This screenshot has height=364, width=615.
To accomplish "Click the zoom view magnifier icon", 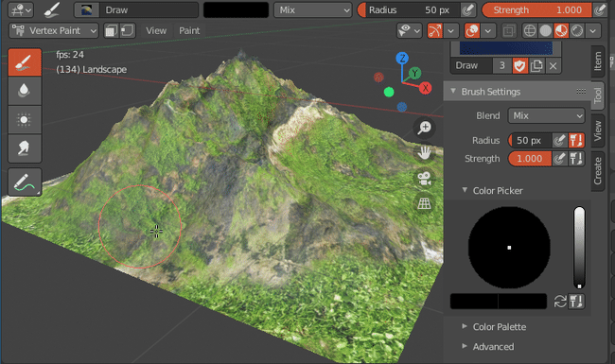I will coord(425,128).
